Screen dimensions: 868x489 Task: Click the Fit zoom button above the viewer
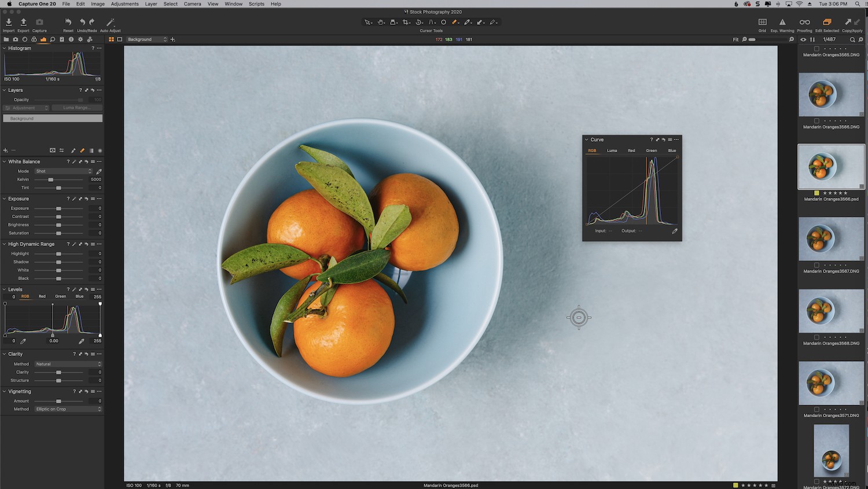tap(735, 39)
